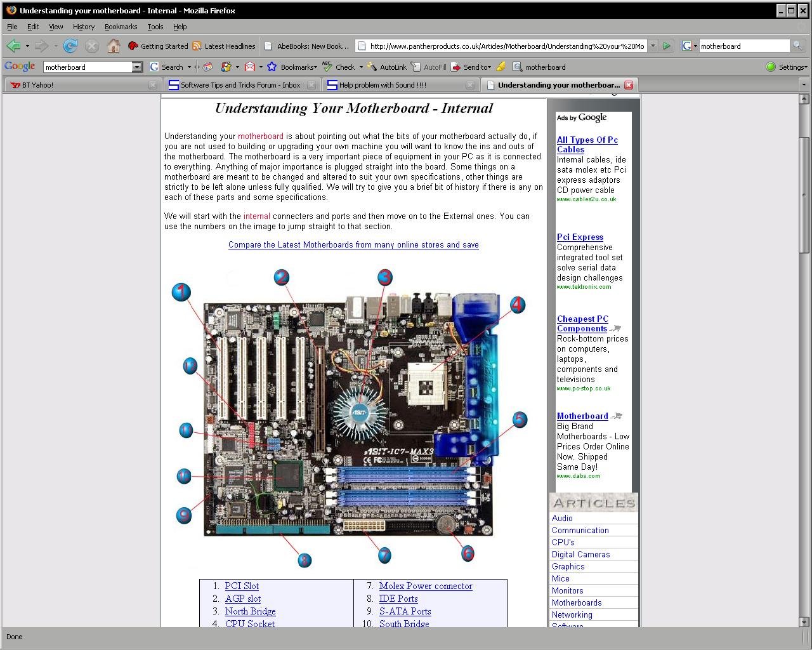The width and height of the screenshot is (812, 650).
Task: Click the Google toolbar logo
Action: [x=20, y=67]
